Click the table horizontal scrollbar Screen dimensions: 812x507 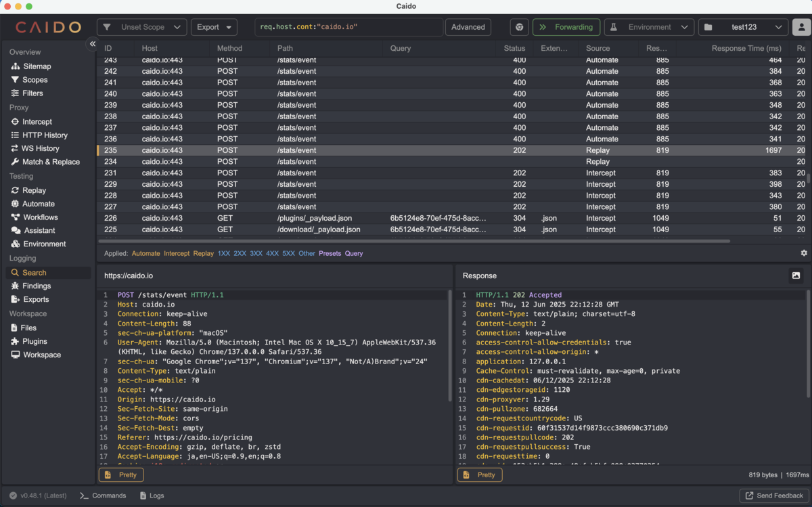point(414,241)
